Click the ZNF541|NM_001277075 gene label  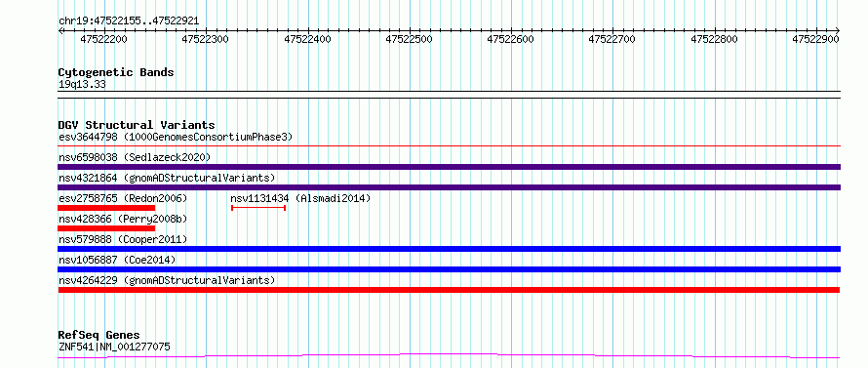tap(114, 348)
